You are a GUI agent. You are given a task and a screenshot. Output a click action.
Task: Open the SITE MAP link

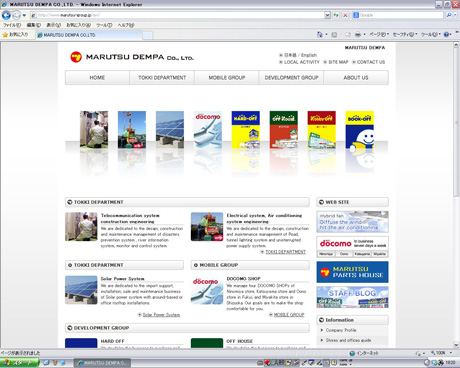(338, 62)
